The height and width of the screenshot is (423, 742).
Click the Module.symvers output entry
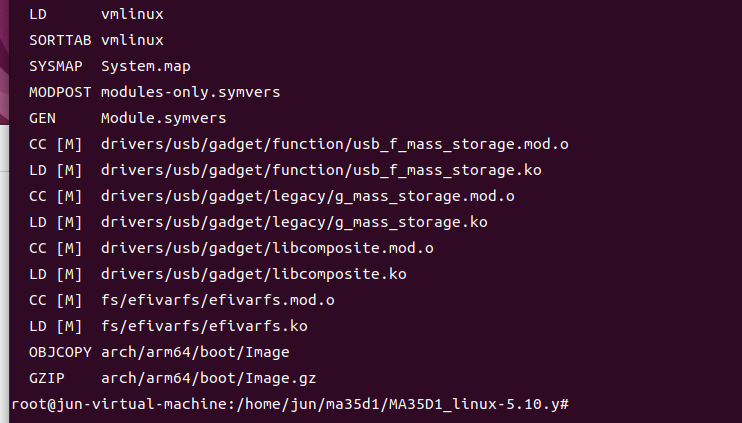click(x=163, y=118)
